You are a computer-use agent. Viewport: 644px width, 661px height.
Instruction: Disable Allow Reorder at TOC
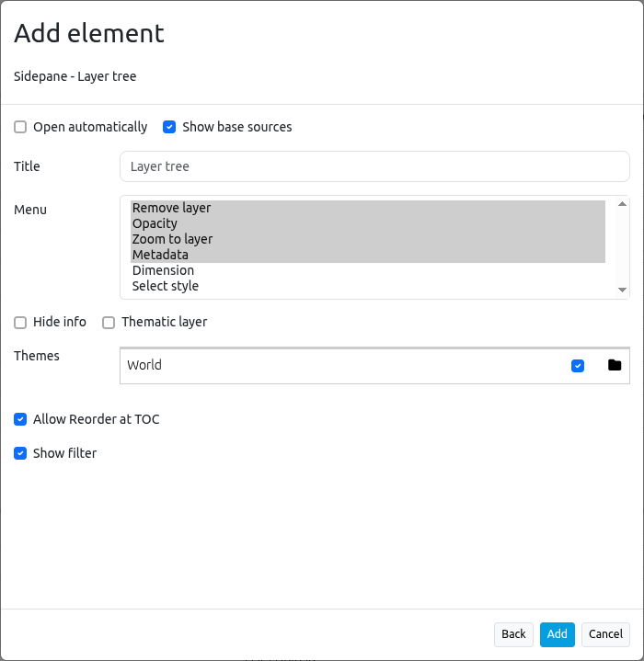(20, 419)
